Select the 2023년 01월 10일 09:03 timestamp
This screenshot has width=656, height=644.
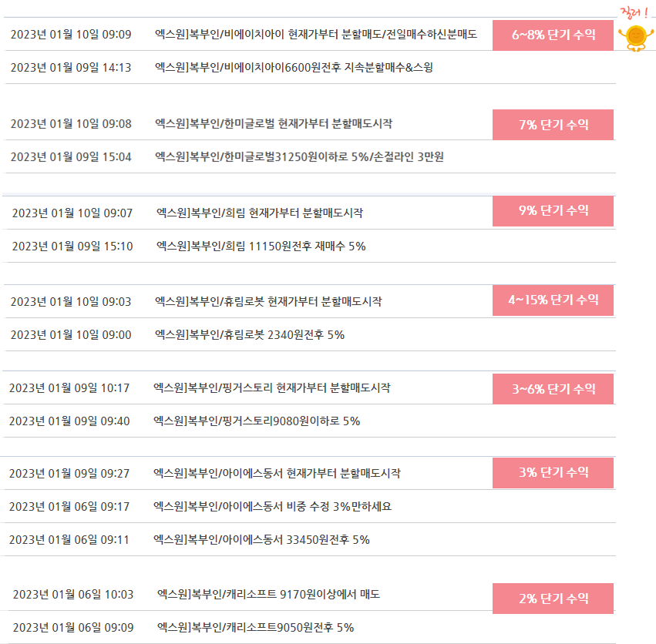71,301
